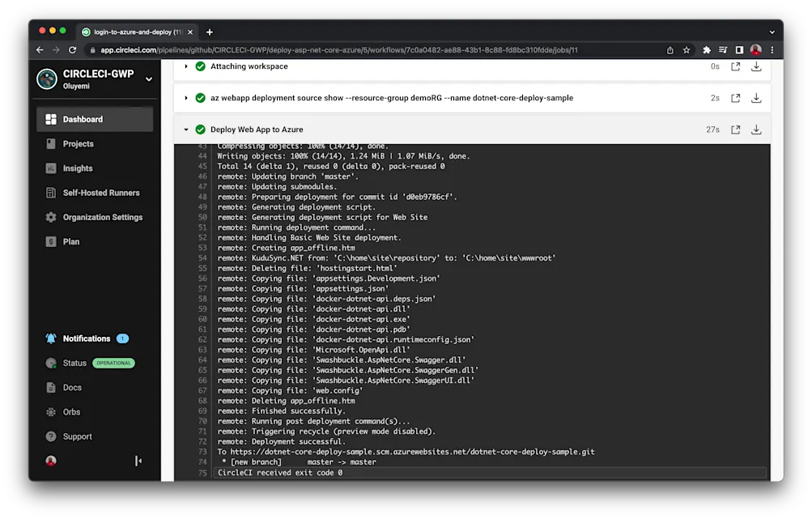Click the Plan dollar icon
Viewport: 812px width, 519px height.
[51, 241]
